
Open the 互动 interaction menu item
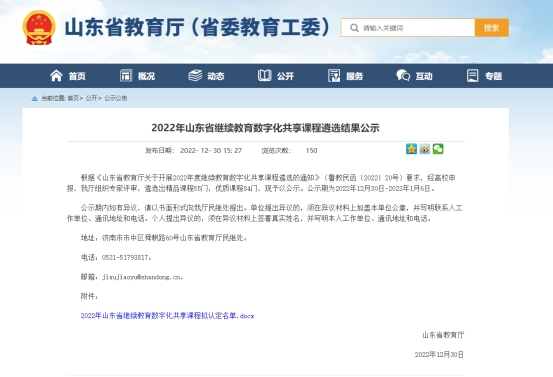[x=414, y=76]
